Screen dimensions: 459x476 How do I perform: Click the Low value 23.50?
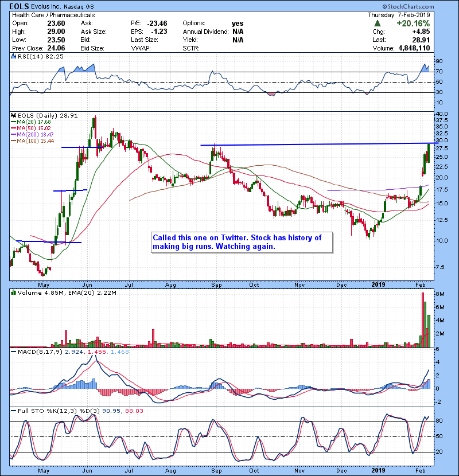pos(56,40)
